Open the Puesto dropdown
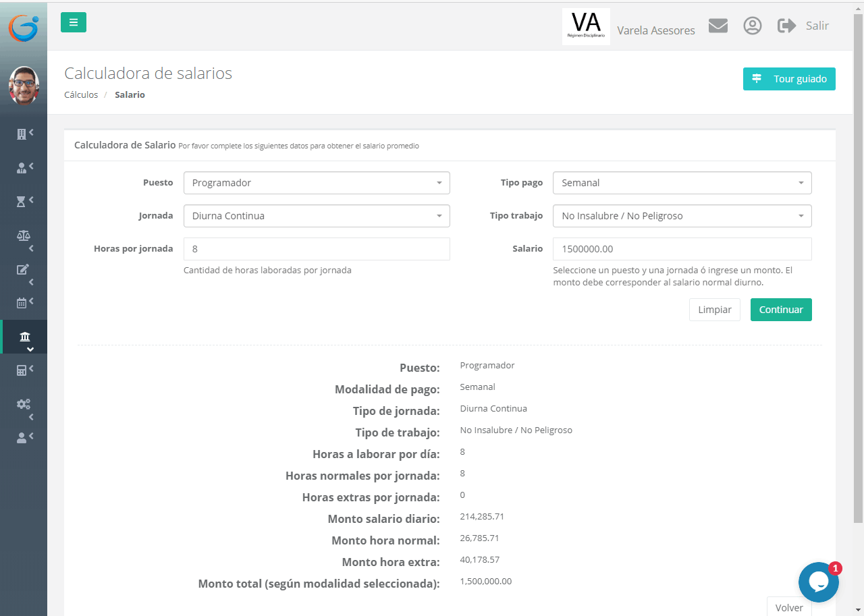 tap(317, 183)
